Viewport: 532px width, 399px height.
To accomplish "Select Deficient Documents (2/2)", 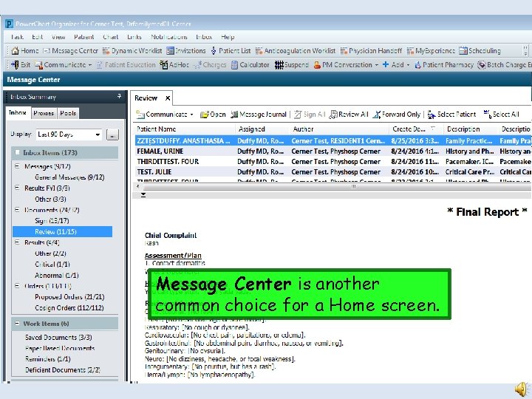I will (x=63, y=370).
